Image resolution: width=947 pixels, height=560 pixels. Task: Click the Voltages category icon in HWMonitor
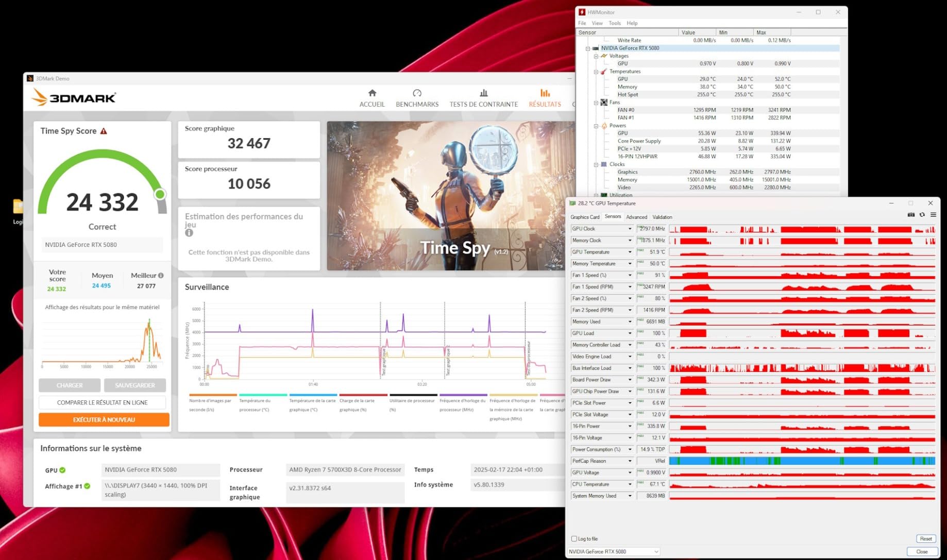tap(604, 56)
